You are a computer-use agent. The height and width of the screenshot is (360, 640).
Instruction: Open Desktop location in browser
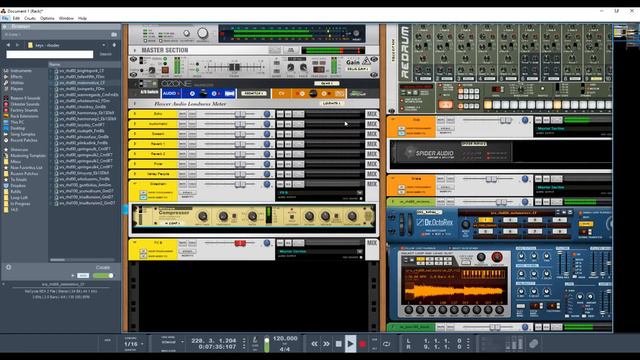click(18, 128)
